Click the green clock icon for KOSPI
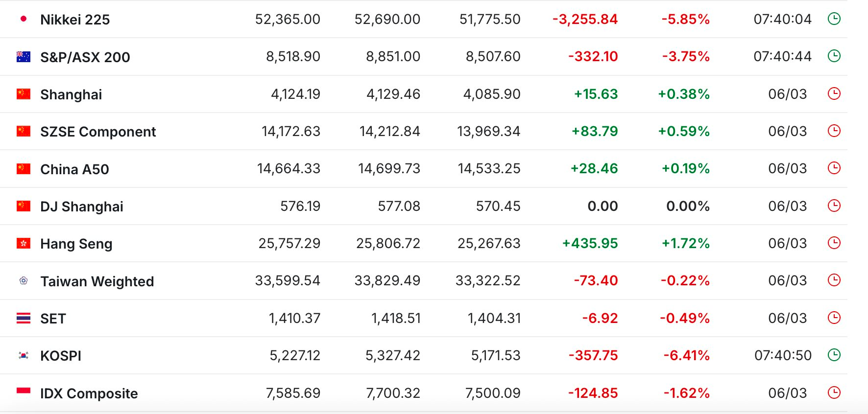Image resolution: width=868 pixels, height=414 pixels. click(834, 355)
